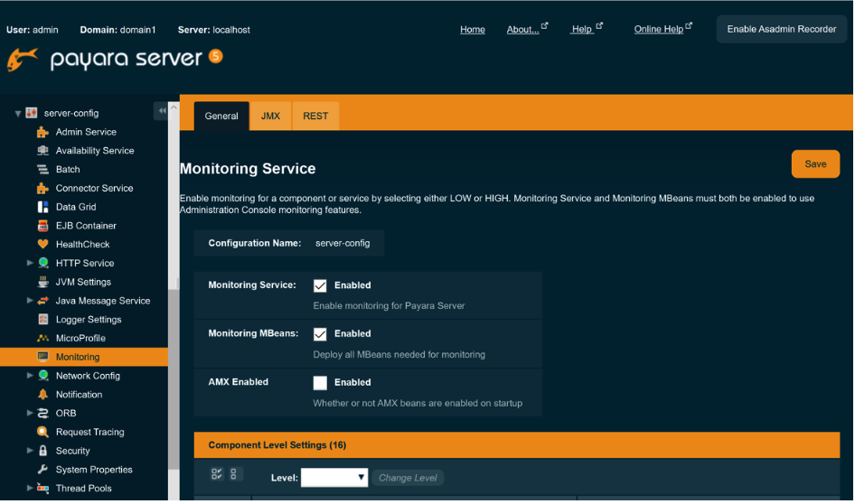Click the Admin Service icon in the tree

pyautogui.click(x=42, y=132)
